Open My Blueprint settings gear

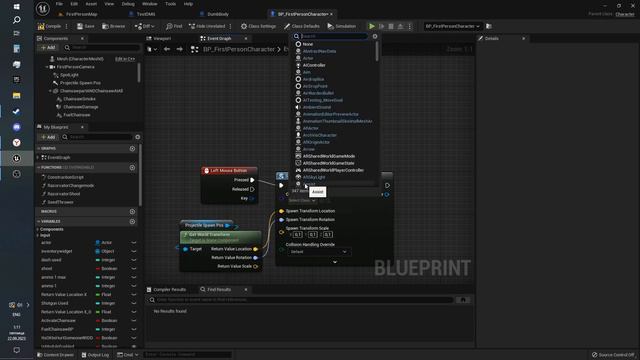138,137
